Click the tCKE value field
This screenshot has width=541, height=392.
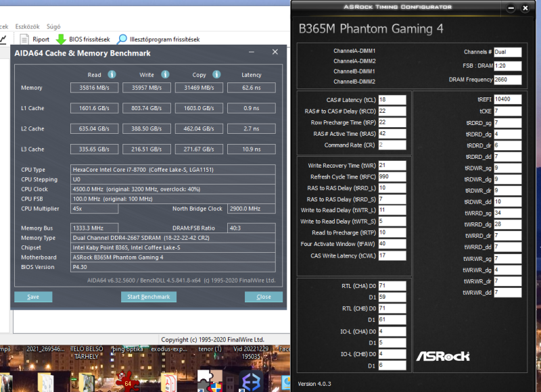tap(508, 111)
